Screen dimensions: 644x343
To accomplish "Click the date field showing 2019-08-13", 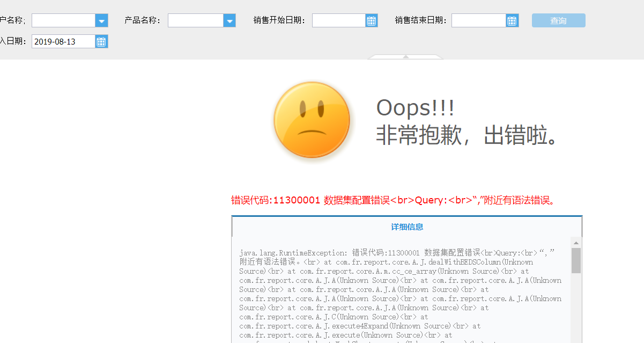I will pyautogui.click(x=63, y=41).
